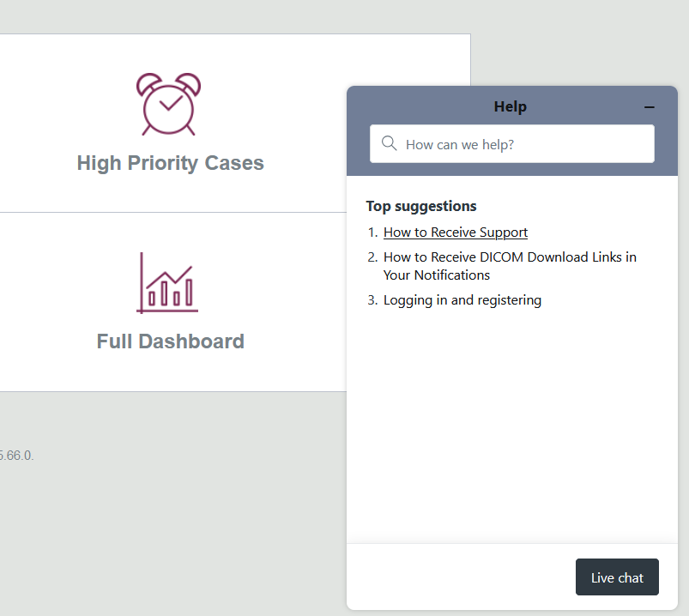Image resolution: width=689 pixels, height=616 pixels.
Task: Click the "Top suggestions" heading
Action: (420, 206)
